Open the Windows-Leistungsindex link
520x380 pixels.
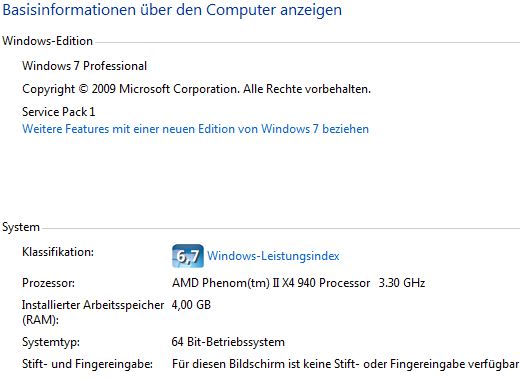click(273, 256)
